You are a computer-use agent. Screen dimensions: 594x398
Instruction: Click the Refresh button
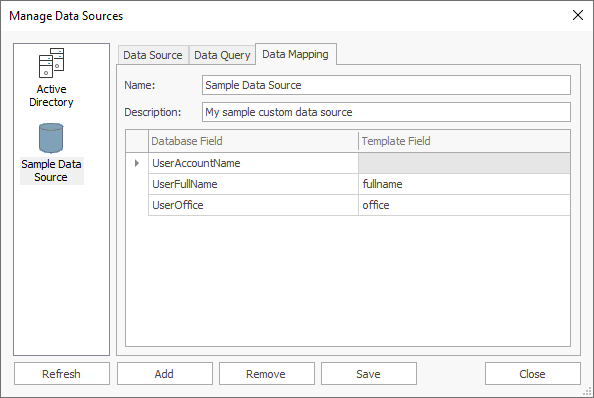(62, 374)
